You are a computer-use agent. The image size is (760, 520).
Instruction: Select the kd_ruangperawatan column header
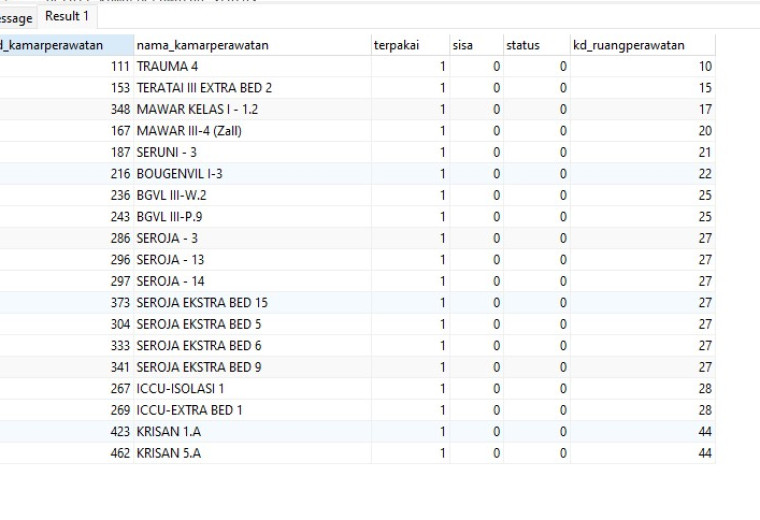tap(643, 45)
